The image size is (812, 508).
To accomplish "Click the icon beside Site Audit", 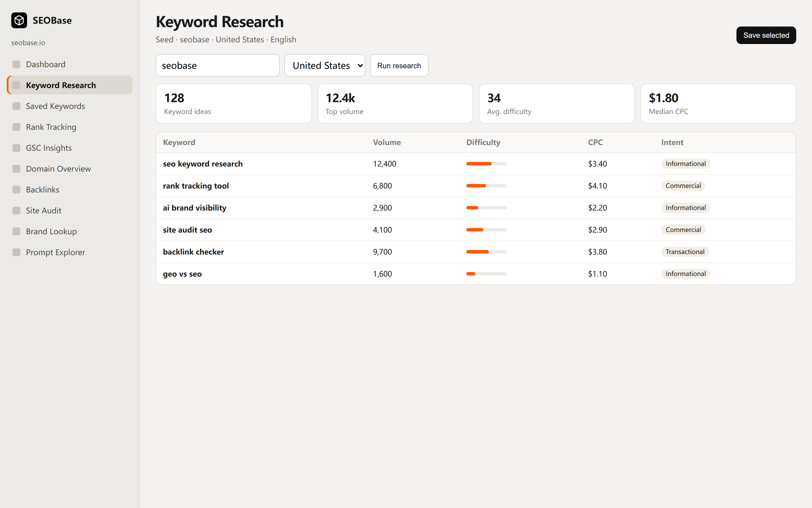I will [x=16, y=210].
